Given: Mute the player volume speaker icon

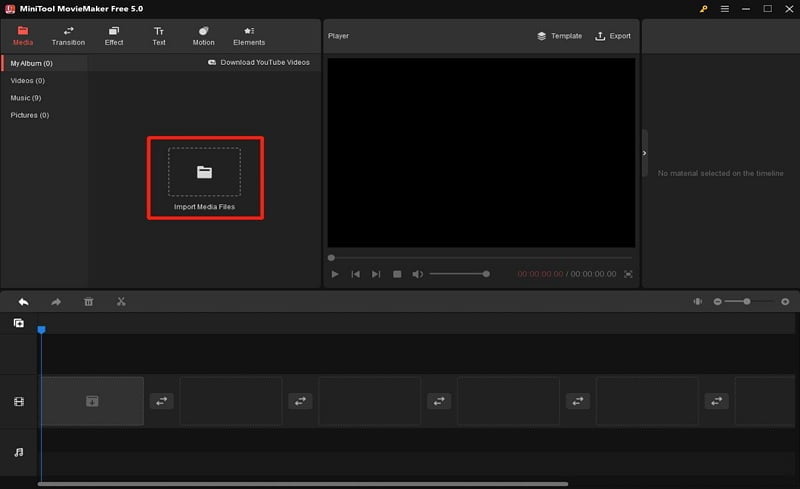Looking at the screenshot, I should coord(417,274).
